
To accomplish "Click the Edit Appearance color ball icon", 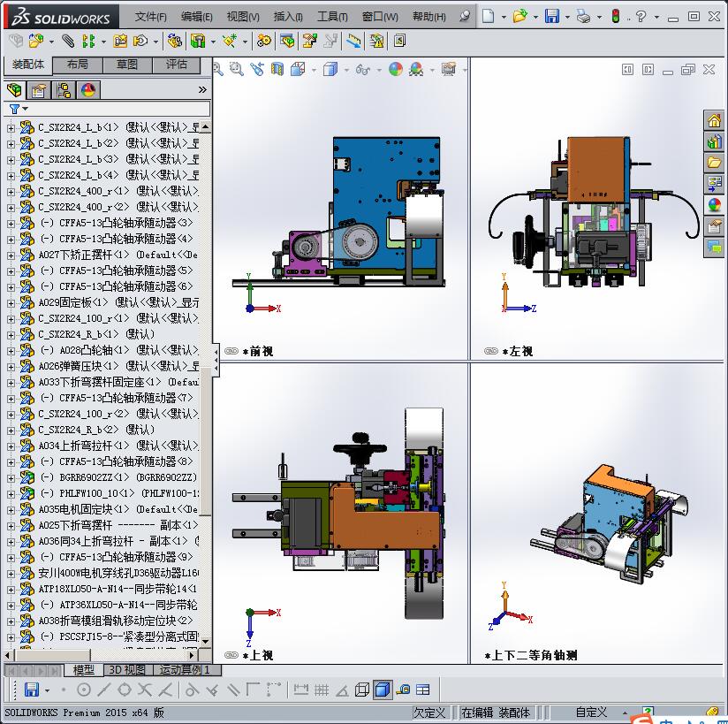I will (x=396, y=69).
